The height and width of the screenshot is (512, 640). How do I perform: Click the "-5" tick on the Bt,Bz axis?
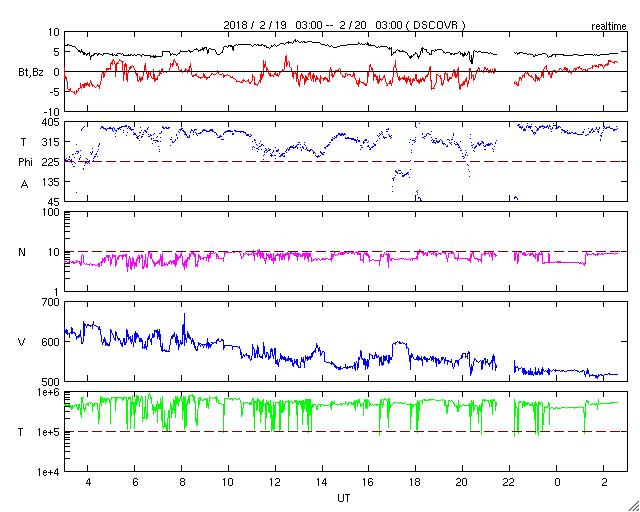click(55, 92)
